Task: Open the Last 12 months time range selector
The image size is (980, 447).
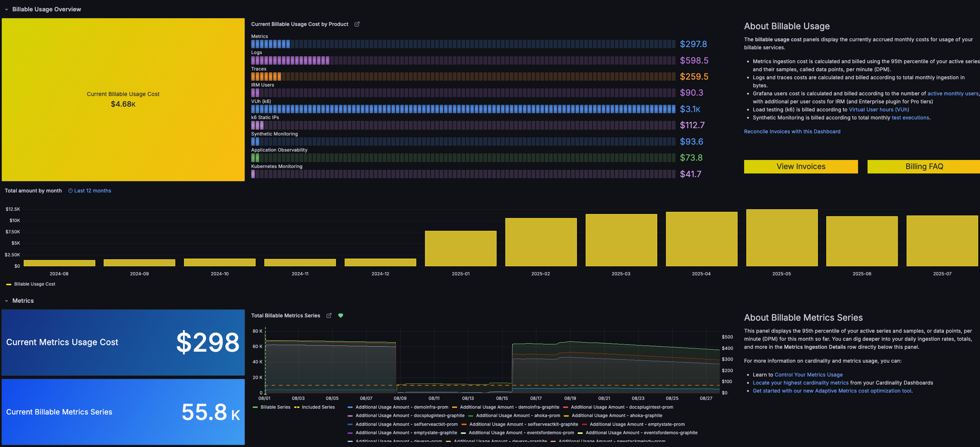Action: click(x=92, y=190)
